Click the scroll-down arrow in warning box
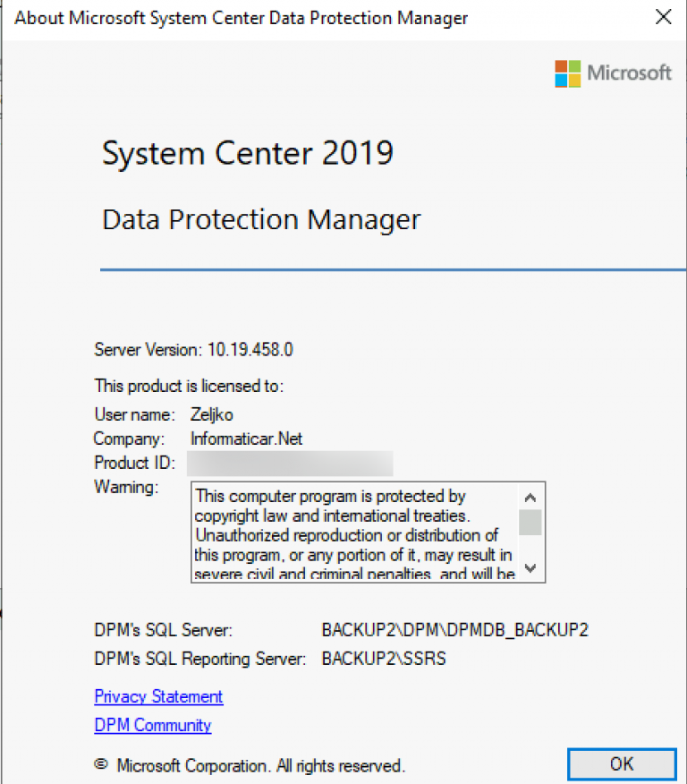Image resolution: width=687 pixels, height=784 pixels. point(530,567)
